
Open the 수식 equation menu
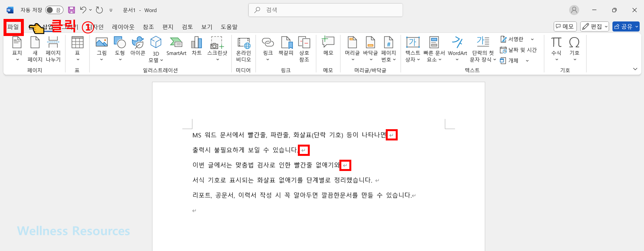tap(556, 49)
